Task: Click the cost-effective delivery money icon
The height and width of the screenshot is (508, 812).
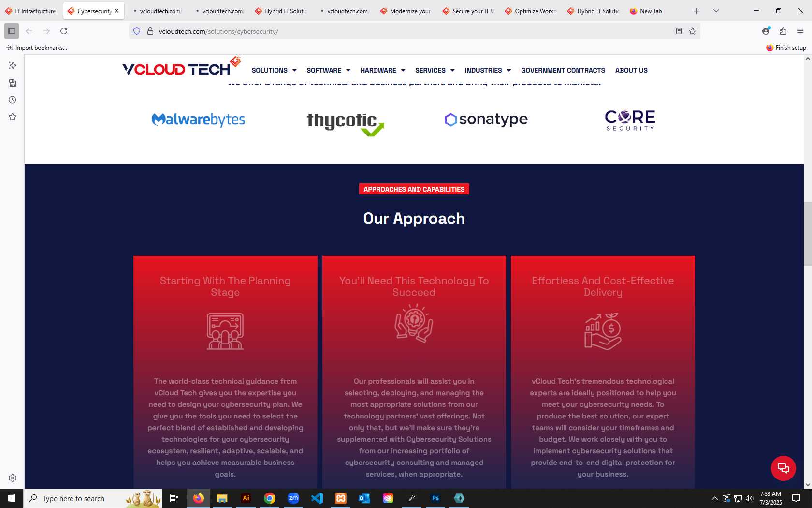Action: (603, 331)
